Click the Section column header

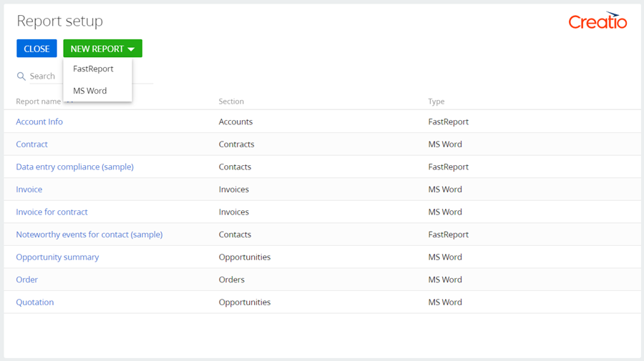231,102
